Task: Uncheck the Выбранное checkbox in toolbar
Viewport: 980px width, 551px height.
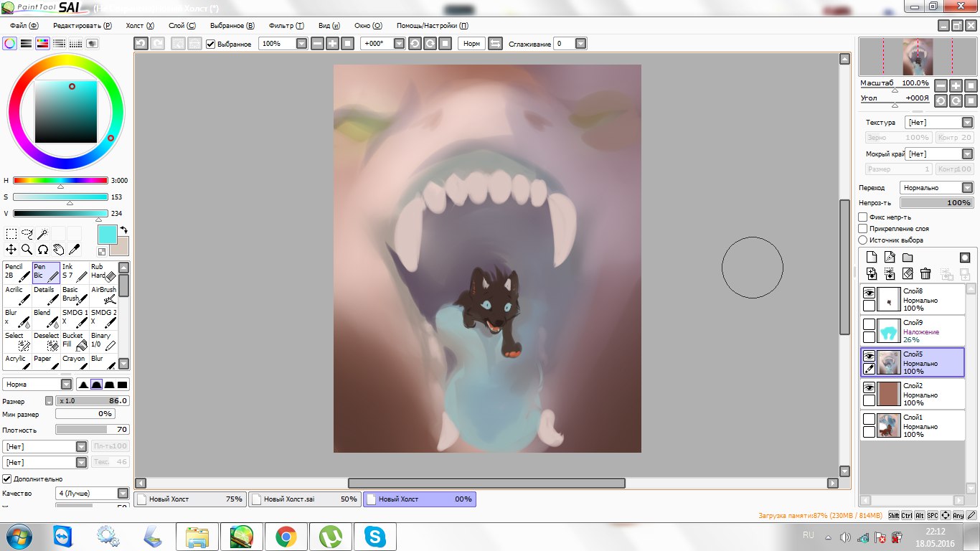Action: (211, 44)
